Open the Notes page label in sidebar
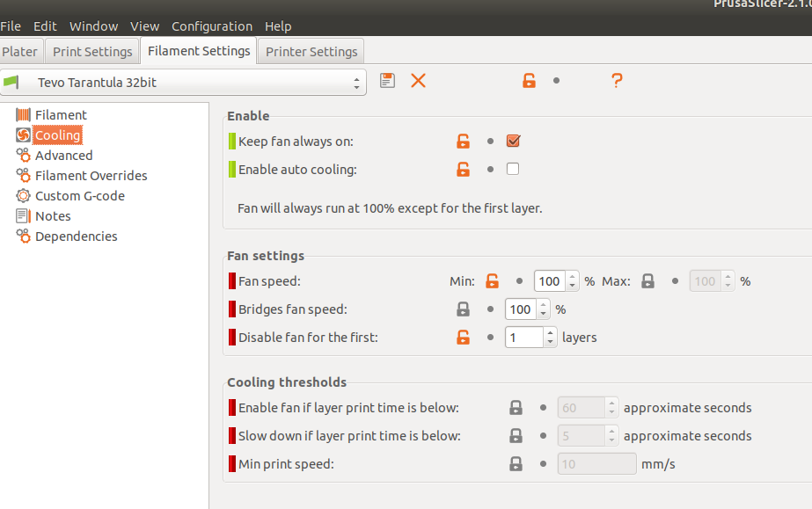This screenshot has width=812, height=509. click(x=53, y=215)
